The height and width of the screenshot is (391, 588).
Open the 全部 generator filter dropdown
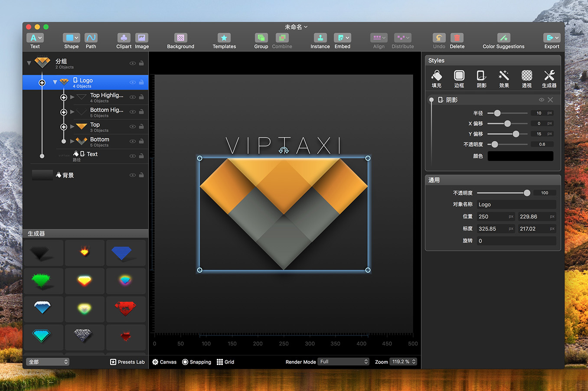pyautogui.click(x=48, y=362)
